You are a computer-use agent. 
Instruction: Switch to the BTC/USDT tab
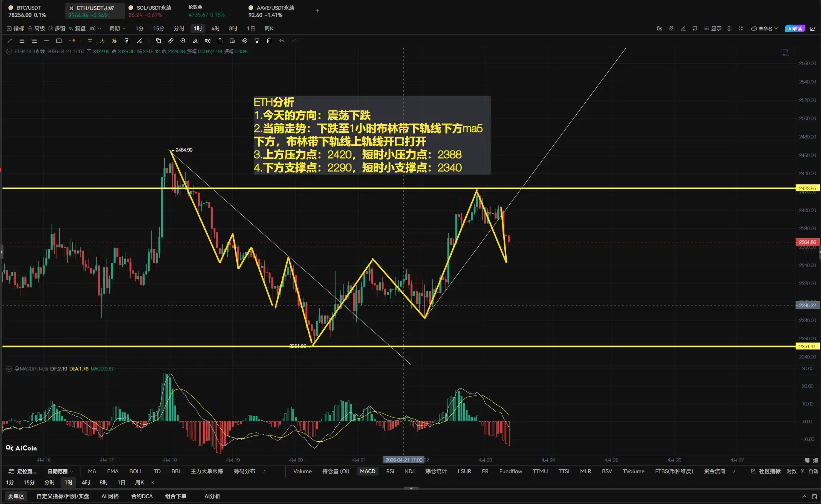[27, 11]
